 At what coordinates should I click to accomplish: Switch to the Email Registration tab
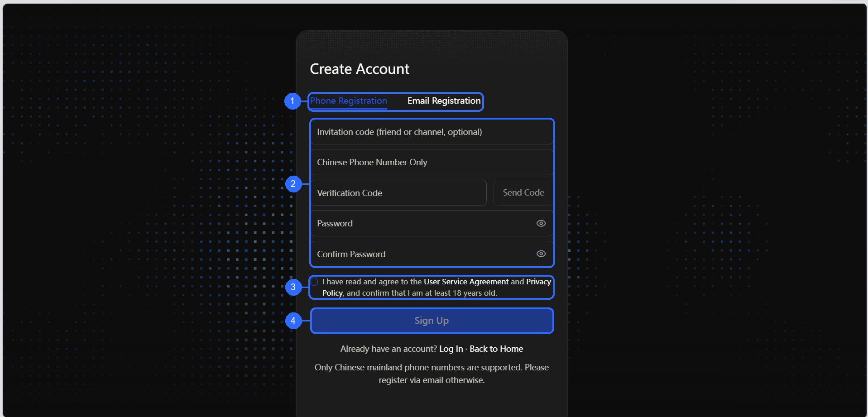coord(444,101)
